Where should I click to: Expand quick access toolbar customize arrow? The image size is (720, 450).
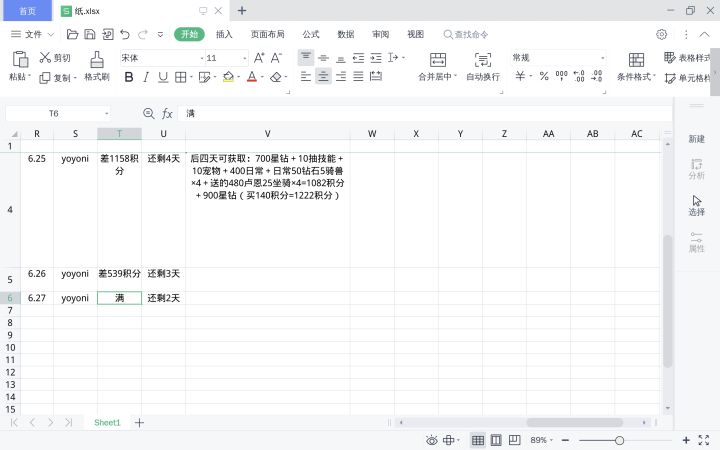coord(160,34)
